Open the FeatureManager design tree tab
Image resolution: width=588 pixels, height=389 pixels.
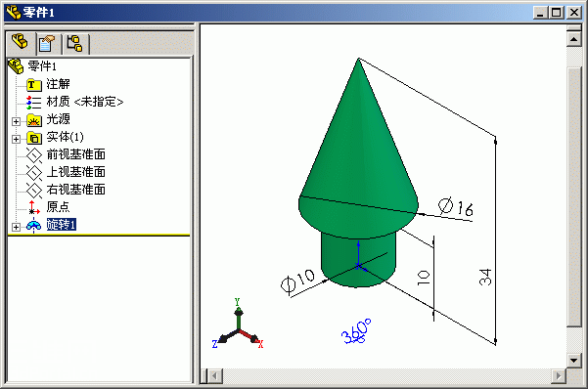pos(20,43)
